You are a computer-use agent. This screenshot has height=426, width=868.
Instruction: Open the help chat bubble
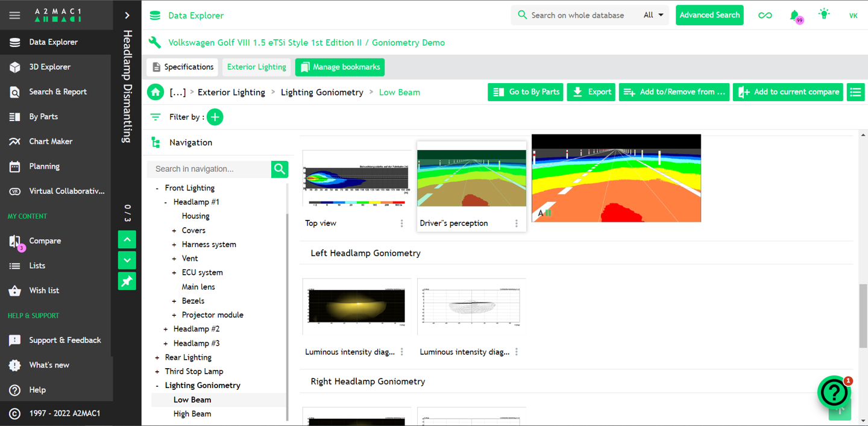coord(834,392)
